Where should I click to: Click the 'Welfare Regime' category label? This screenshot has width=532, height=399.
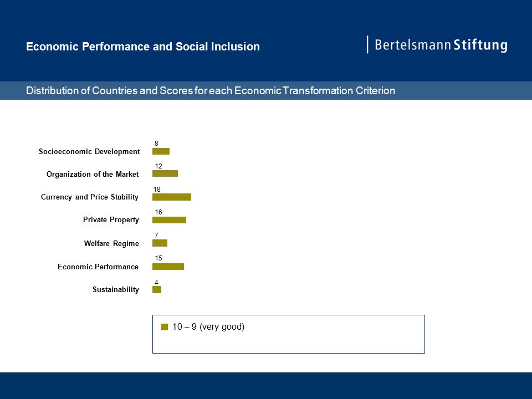pyautogui.click(x=111, y=243)
